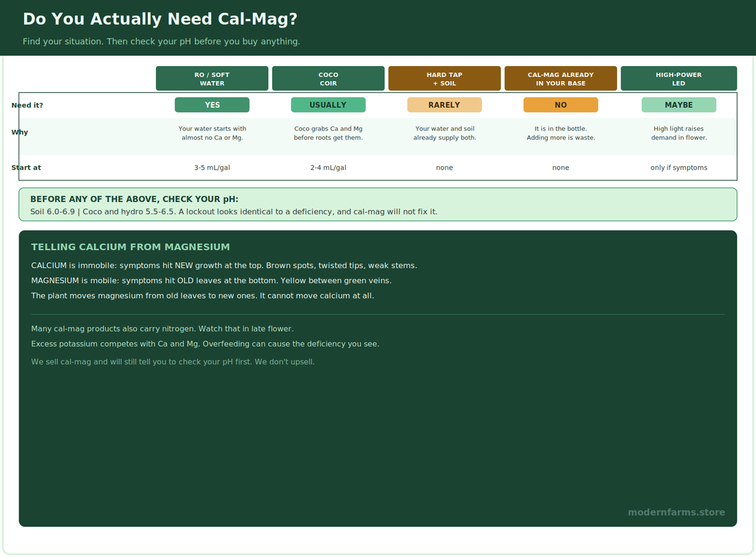Click the RO / SOFT WATER column header
This screenshot has width=756, height=557.
[212, 78]
